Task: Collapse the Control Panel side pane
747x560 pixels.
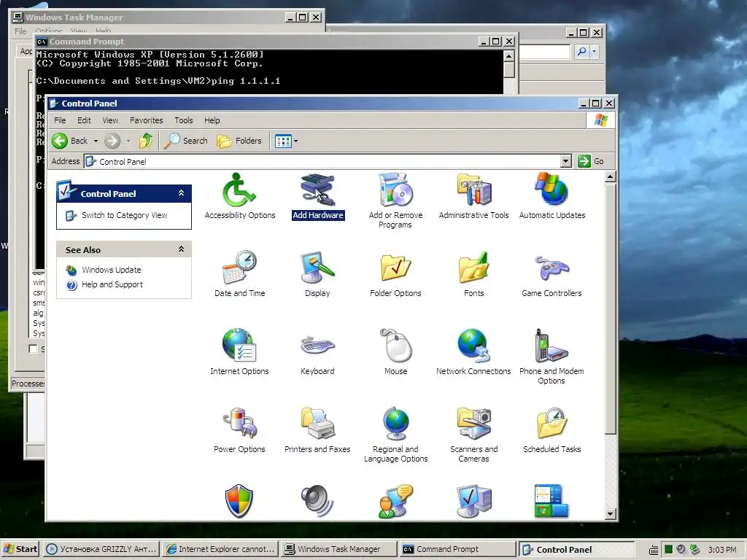Action: (x=181, y=192)
